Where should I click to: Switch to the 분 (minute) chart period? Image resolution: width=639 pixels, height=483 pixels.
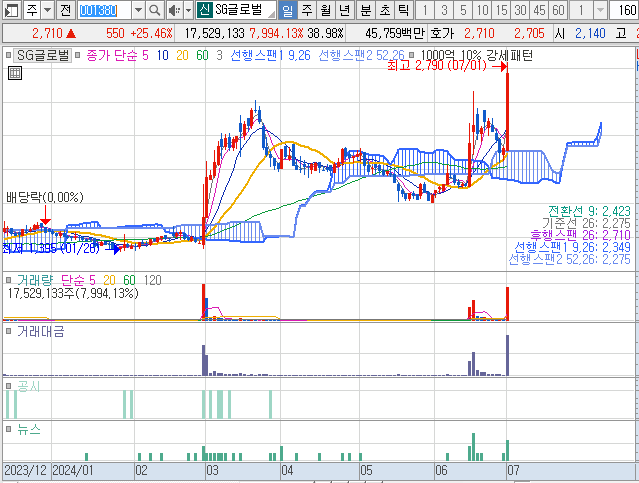click(366, 10)
